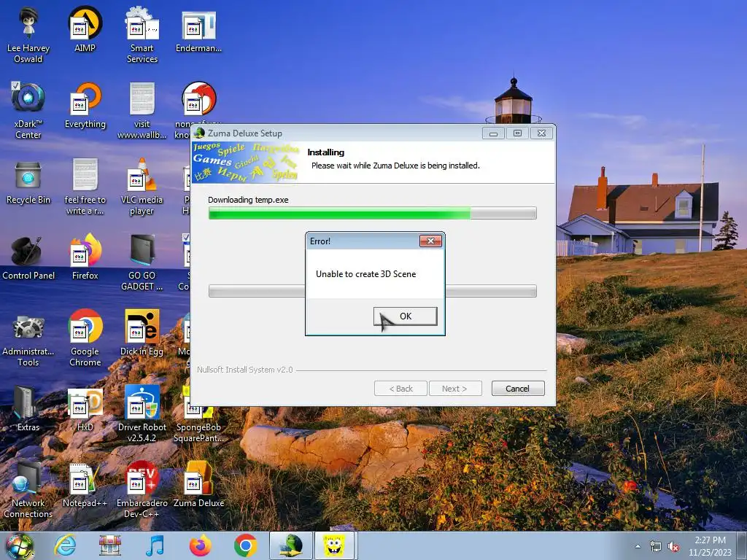The height and width of the screenshot is (560, 747).
Task: Click the greyed Next > button
Action: pos(455,389)
